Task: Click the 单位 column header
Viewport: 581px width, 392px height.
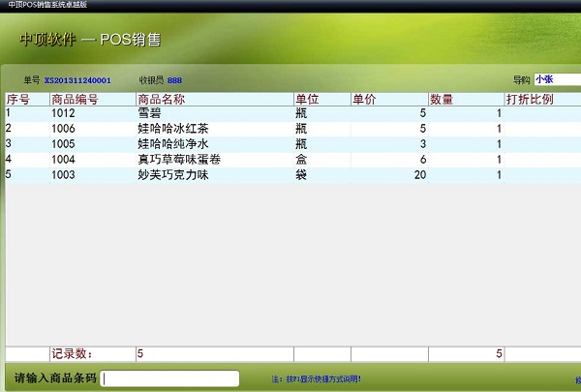Action: tap(322, 100)
